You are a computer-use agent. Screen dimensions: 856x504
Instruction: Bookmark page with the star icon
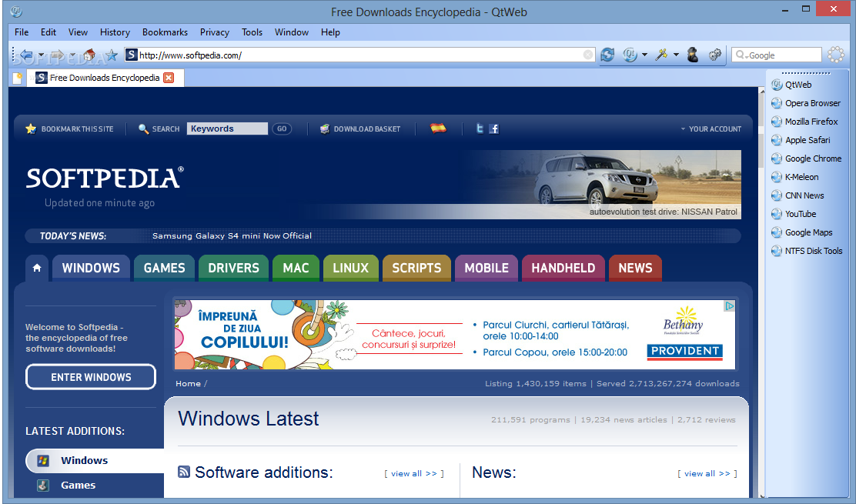112,55
